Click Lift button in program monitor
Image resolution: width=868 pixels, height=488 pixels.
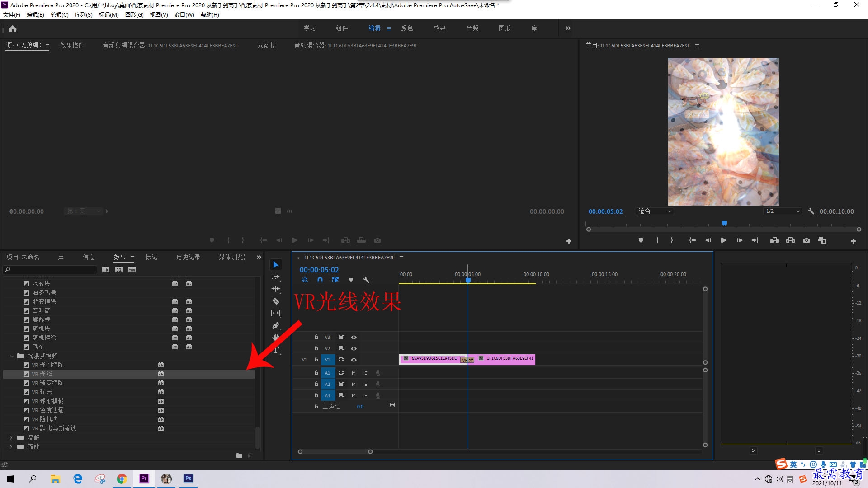coord(774,240)
